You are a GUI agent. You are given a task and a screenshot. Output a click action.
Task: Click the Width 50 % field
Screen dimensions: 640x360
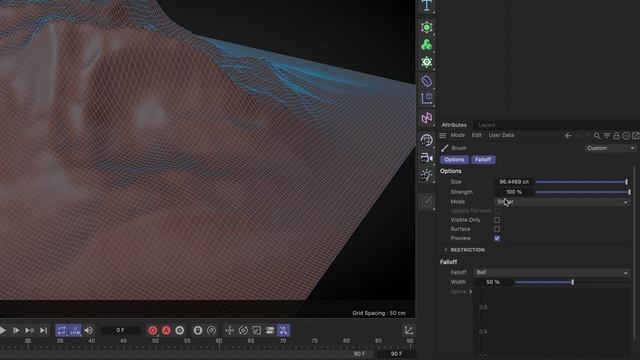(493, 282)
